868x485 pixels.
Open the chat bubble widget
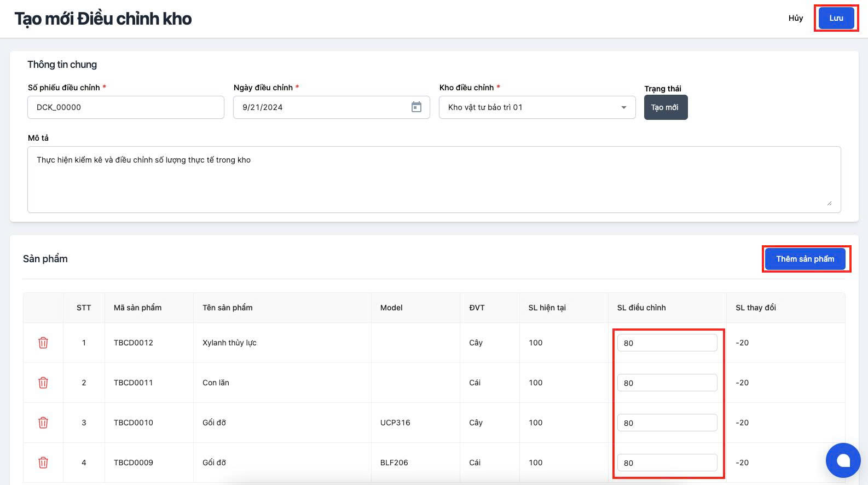(843, 460)
